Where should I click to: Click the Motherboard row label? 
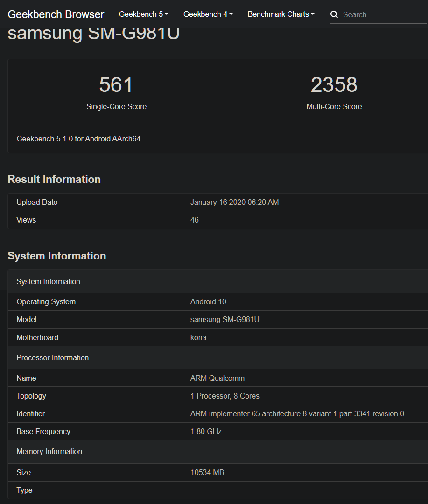click(37, 337)
